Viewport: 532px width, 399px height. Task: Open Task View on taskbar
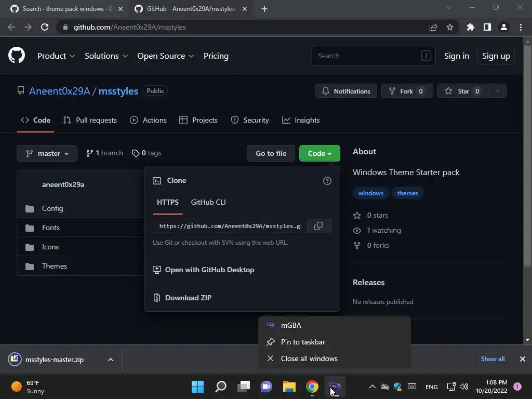244,387
